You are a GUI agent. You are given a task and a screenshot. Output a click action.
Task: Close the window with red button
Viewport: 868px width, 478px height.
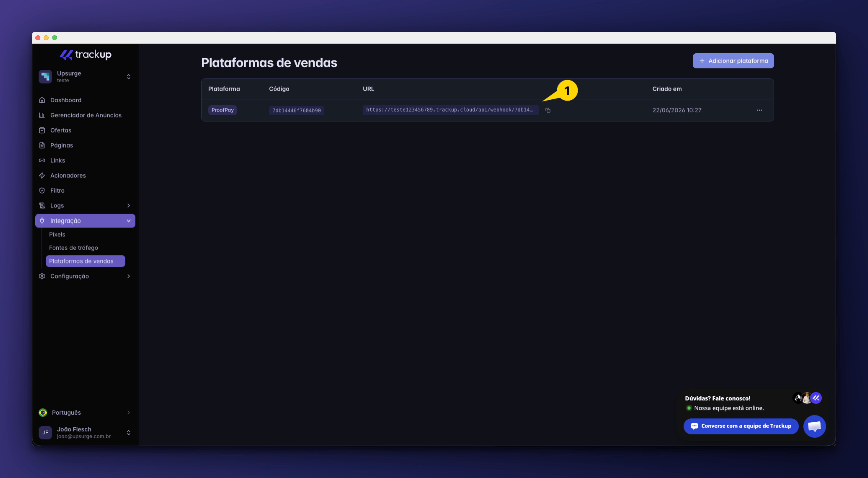[x=38, y=38]
